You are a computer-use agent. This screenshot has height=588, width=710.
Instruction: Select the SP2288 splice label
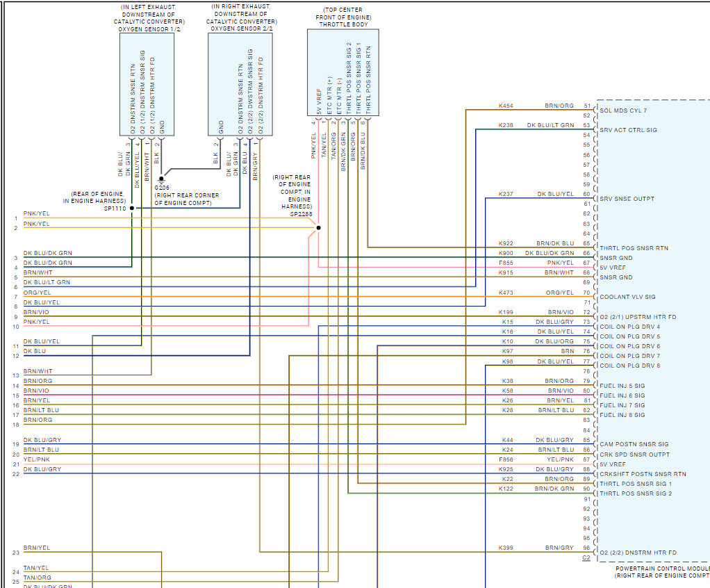[x=301, y=214]
